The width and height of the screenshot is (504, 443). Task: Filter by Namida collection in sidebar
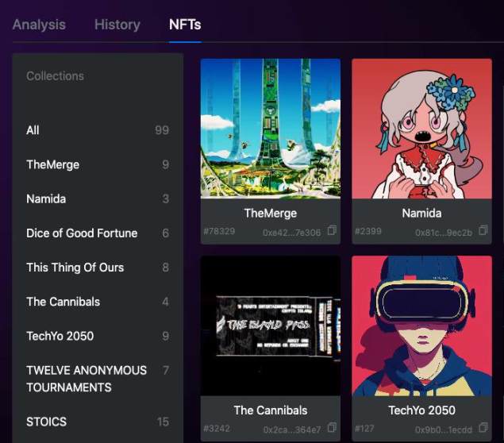click(98, 198)
